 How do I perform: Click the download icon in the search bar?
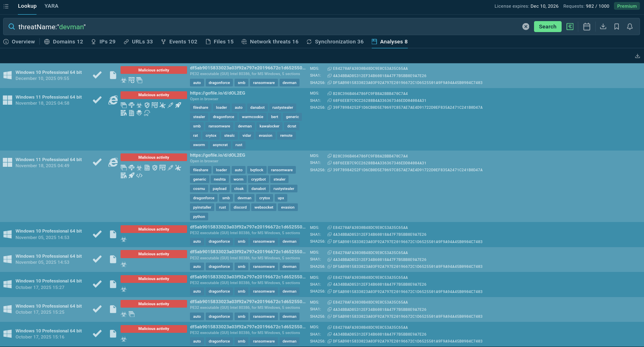coord(603,27)
